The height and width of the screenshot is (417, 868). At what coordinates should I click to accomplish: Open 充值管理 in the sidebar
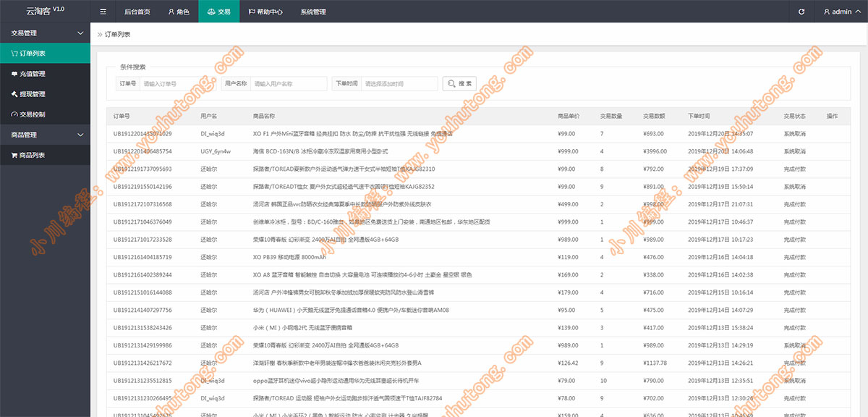coord(45,74)
